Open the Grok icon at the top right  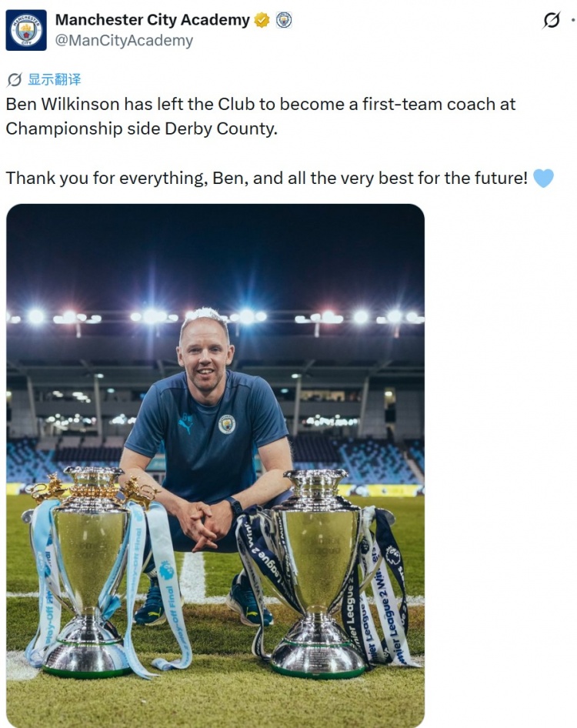tap(551, 21)
